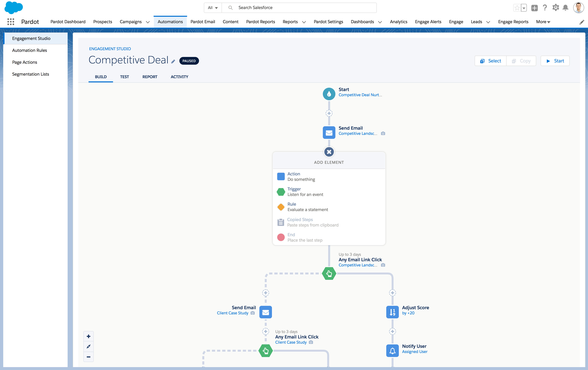
Task: Toggle the PAUSED status badge
Action: click(x=189, y=60)
